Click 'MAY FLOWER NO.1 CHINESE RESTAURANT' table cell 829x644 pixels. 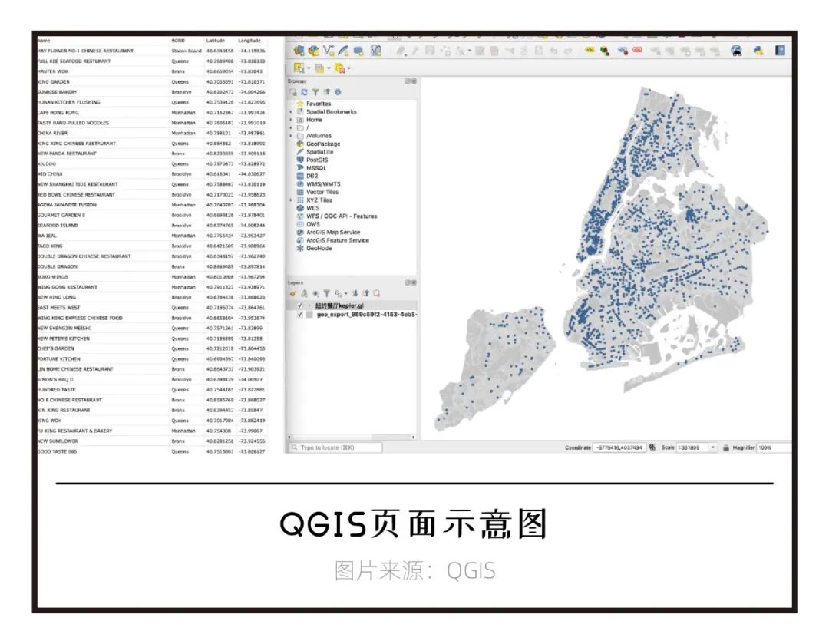tap(85, 51)
